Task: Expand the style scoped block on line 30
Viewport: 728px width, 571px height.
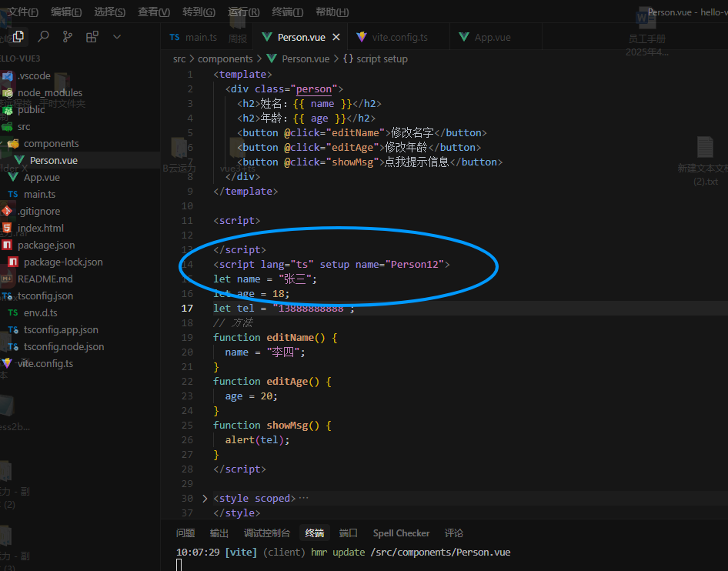Action: 205,498
